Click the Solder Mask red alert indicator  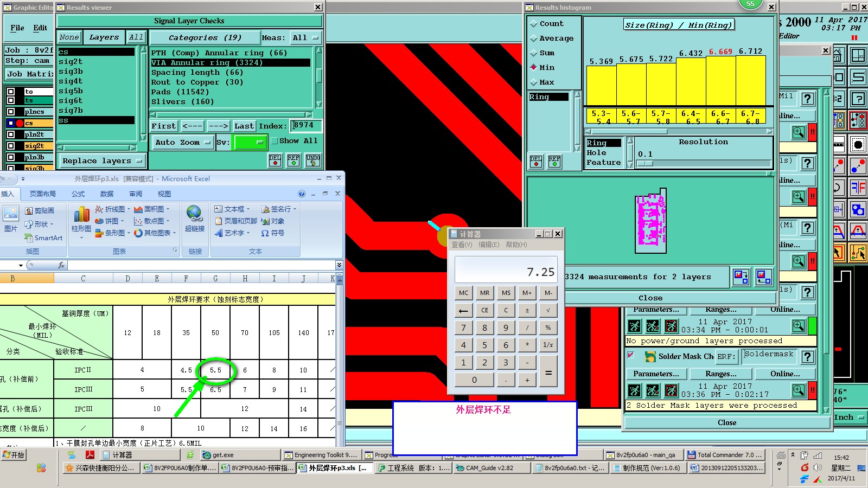click(812, 390)
